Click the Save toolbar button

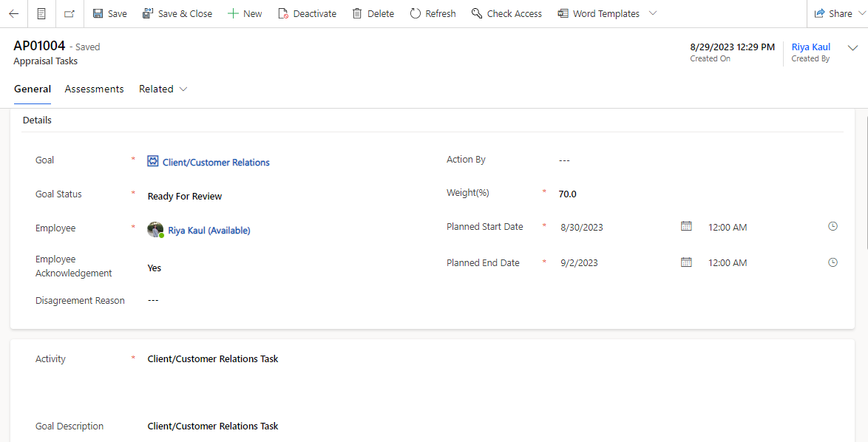109,13
